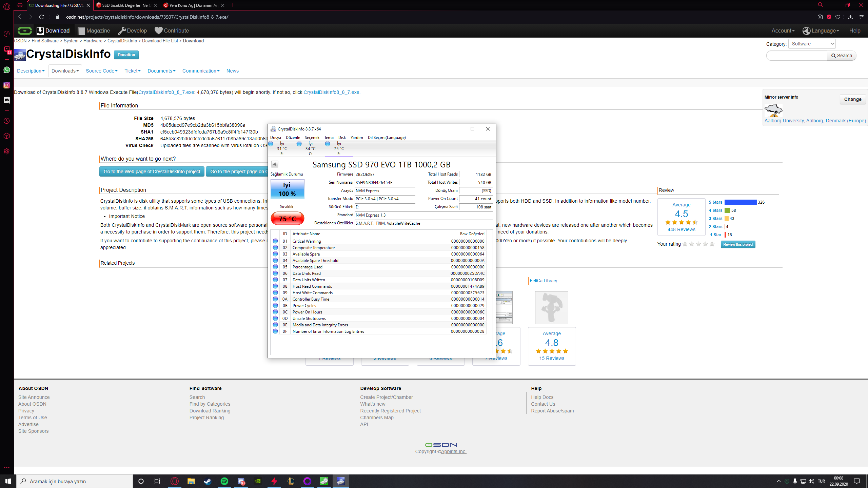Open the Disk menu in CrystalDiskInfo

click(342, 138)
